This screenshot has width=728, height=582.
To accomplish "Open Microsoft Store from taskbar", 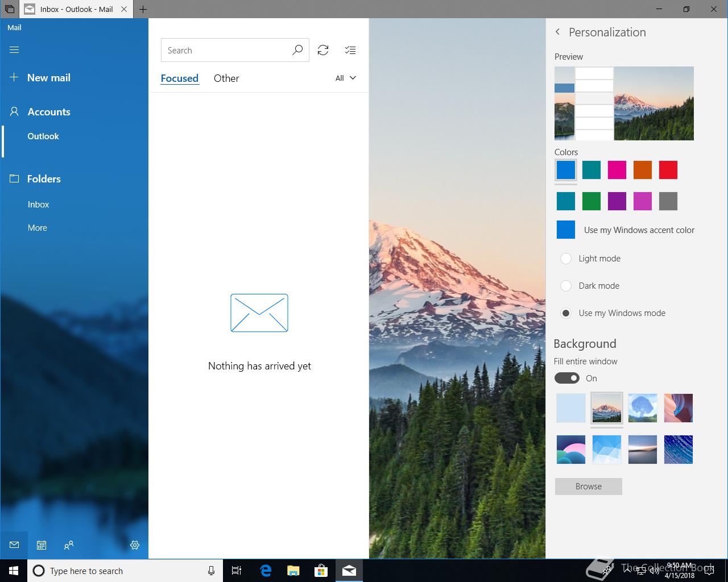I will [x=321, y=571].
